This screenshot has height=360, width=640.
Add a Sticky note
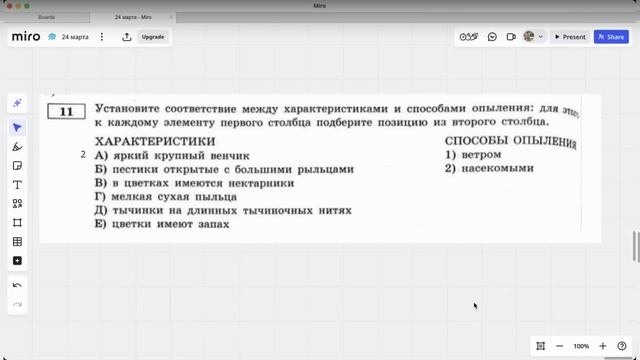pyautogui.click(x=17, y=166)
